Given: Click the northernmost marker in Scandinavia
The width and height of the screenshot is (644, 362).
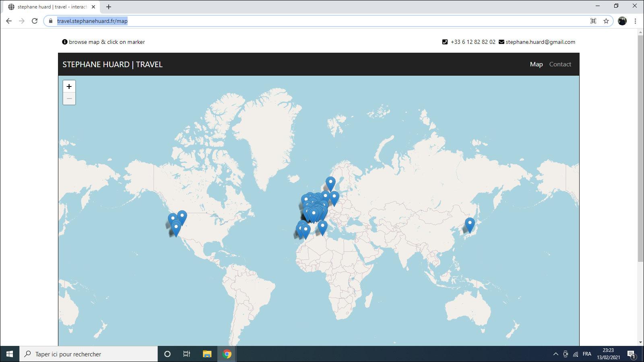Looking at the screenshot, I should pos(330,183).
